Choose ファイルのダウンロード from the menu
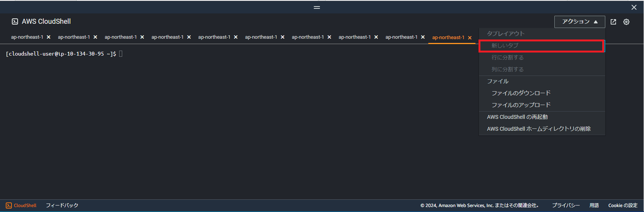Image resolution: width=644 pixels, height=212 pixels. pos(542,93)
